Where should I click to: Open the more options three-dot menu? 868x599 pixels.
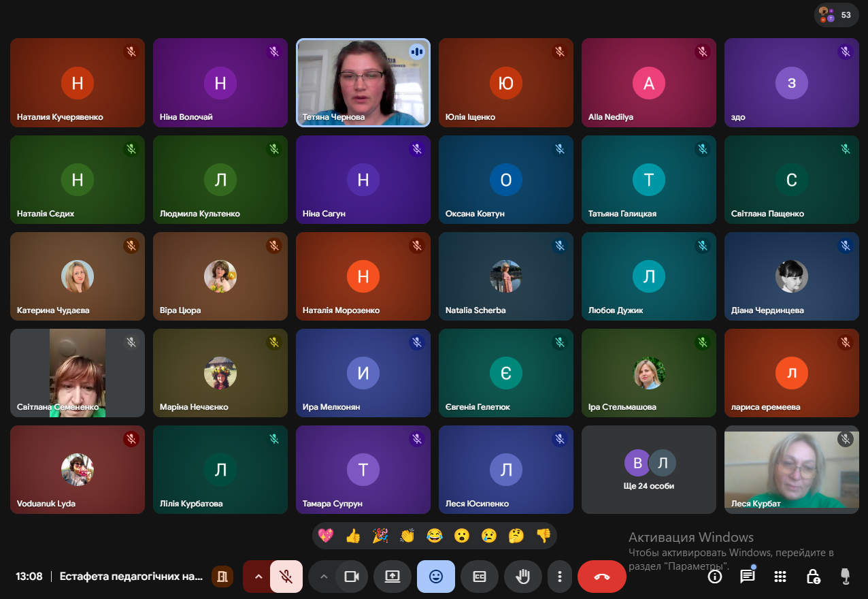560,577
